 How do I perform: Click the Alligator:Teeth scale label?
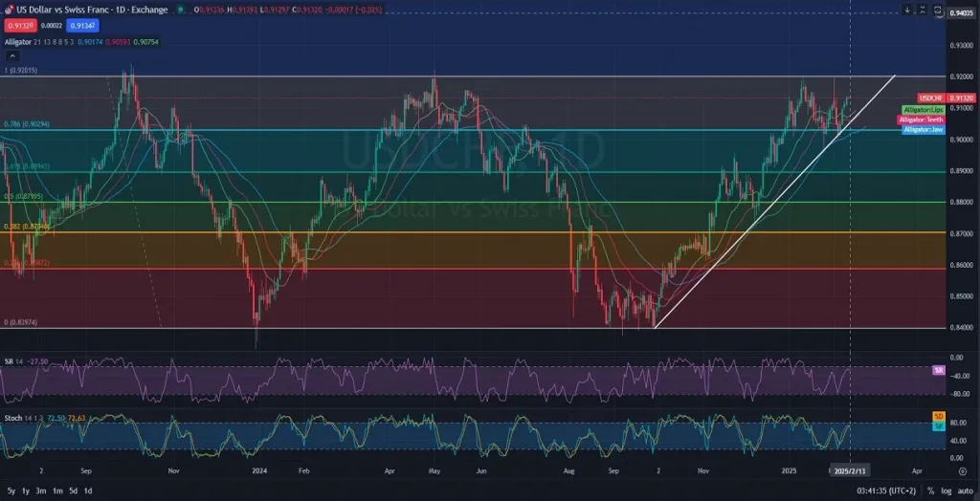coord(921,120)
